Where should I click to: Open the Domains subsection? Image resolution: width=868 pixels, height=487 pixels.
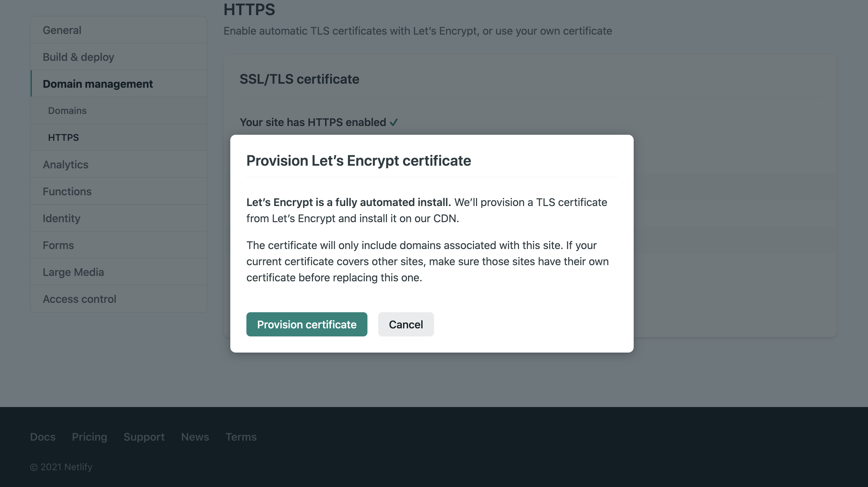67,110
